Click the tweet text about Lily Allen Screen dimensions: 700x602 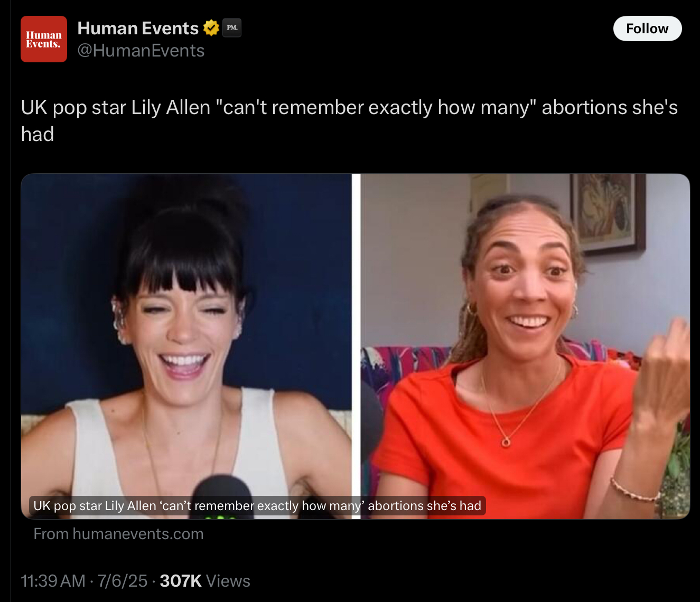pos(349,121)
